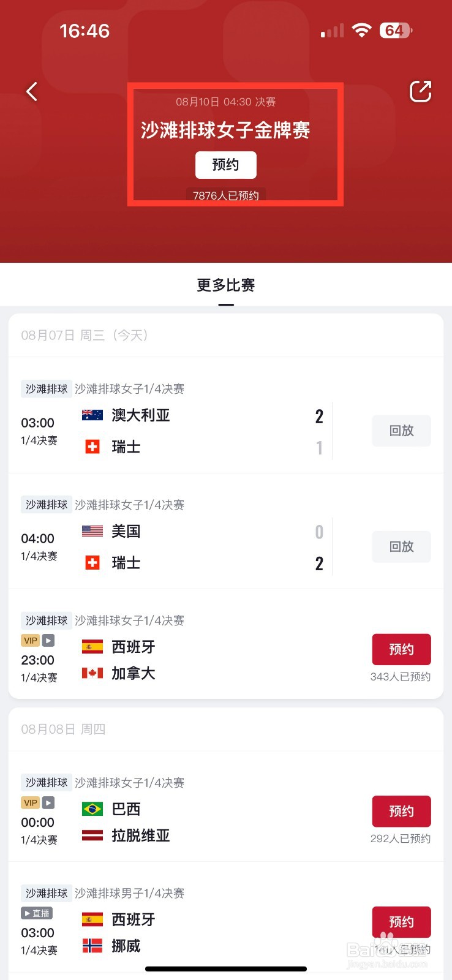This screenshot has height=980, width=452.
Task: Tap the Australia flag icon
Action: 92,415
